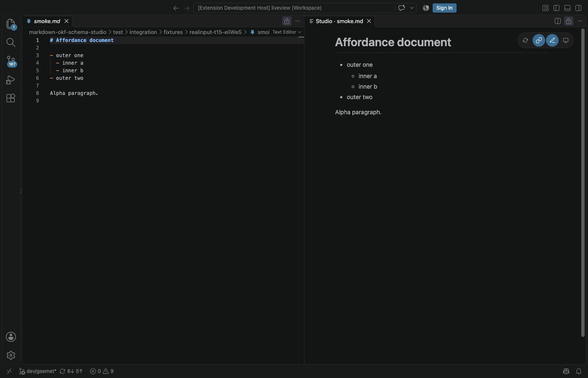Click the realinput-t15-eliWe5 breadcrumb
The image size is (588, 378).
click(215, 32)
